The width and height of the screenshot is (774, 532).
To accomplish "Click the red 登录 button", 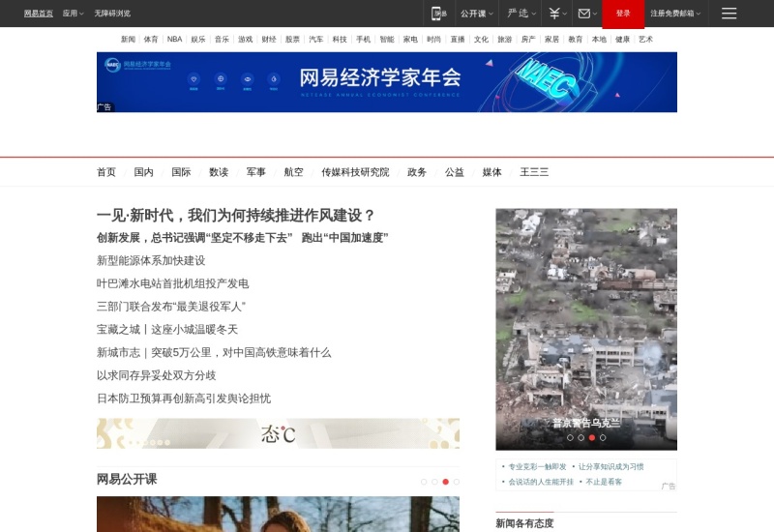I will click(623, 14).
